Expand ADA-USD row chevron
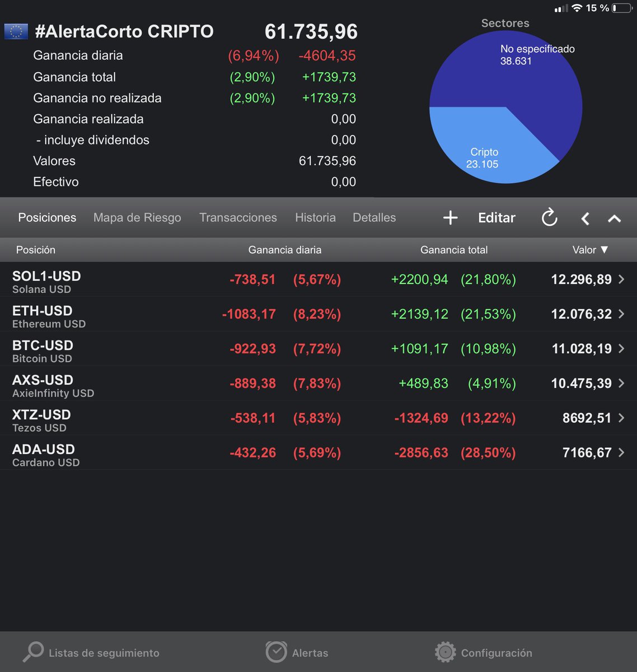Viewport: 637px width, 672px height. (x=621, y=453)
